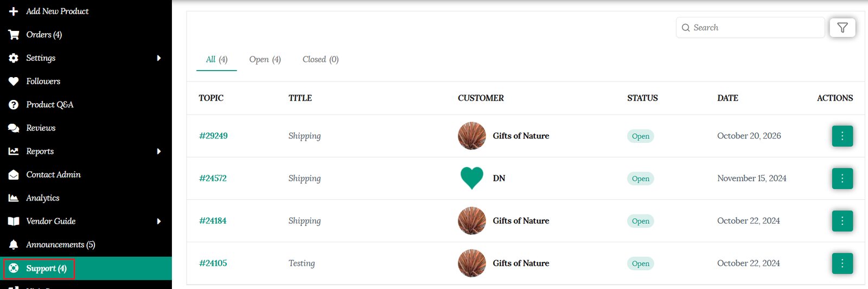Click the Shipping title of #29249
This screenshot has height=289, width=868.
[x=304, y=136]
